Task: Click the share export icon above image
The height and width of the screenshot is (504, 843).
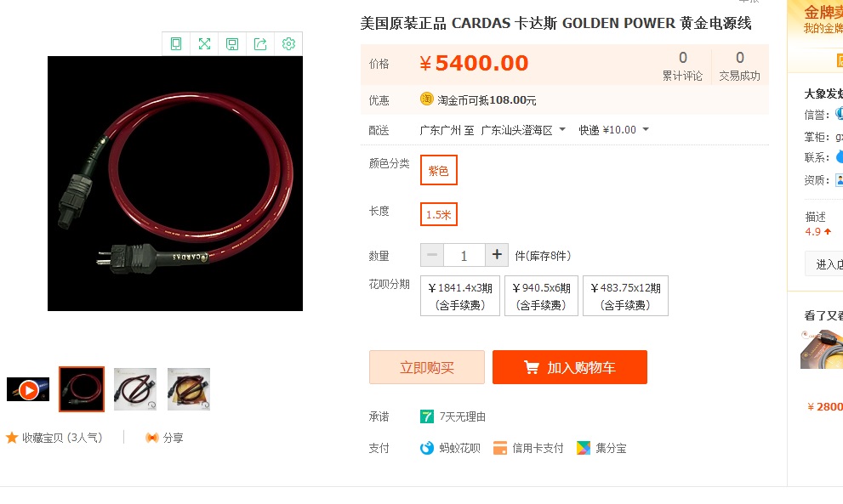Action: 260,43
